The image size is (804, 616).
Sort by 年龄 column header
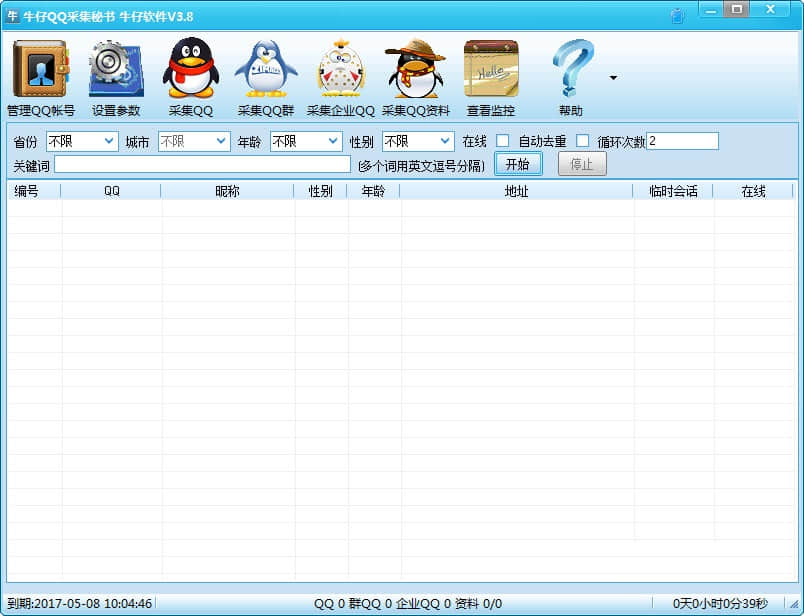click(373, 191)
